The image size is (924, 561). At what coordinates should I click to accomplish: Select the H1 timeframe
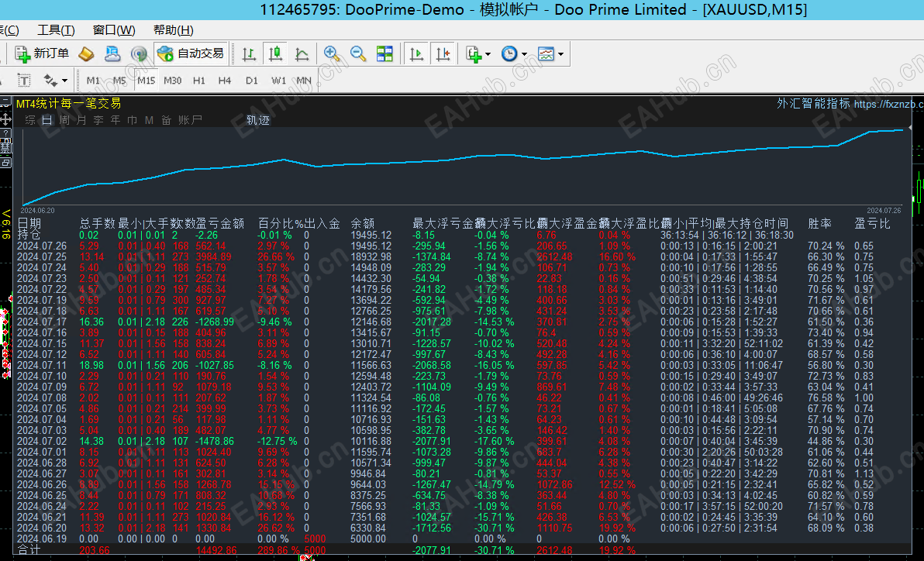point(199,80)
